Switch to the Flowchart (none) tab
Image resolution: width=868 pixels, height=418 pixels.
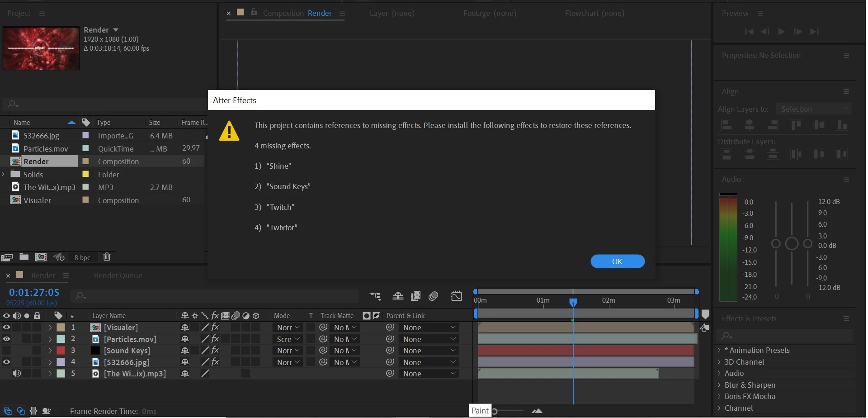594,13
